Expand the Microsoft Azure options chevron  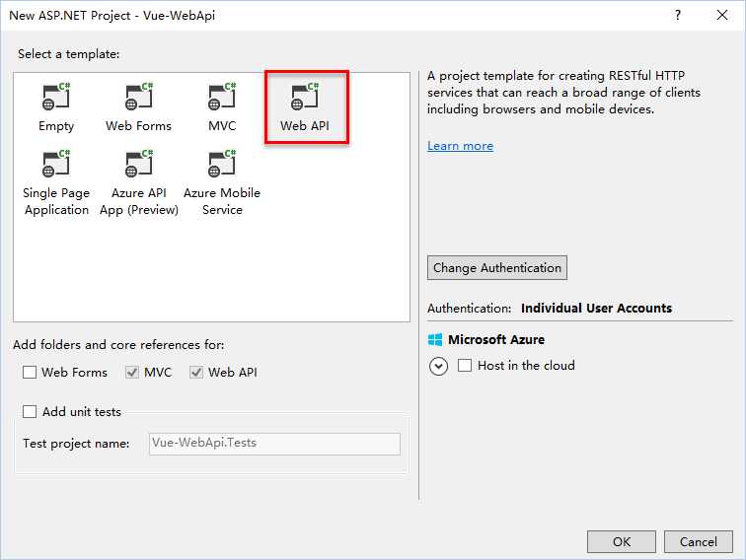[438, 366]
